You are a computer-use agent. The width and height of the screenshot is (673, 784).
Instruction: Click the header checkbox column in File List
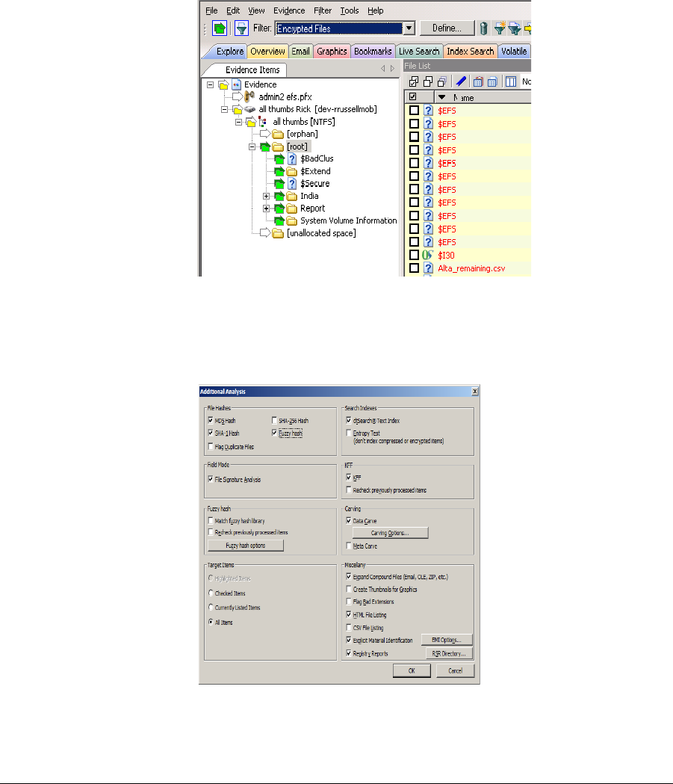[x=413, y=96]
